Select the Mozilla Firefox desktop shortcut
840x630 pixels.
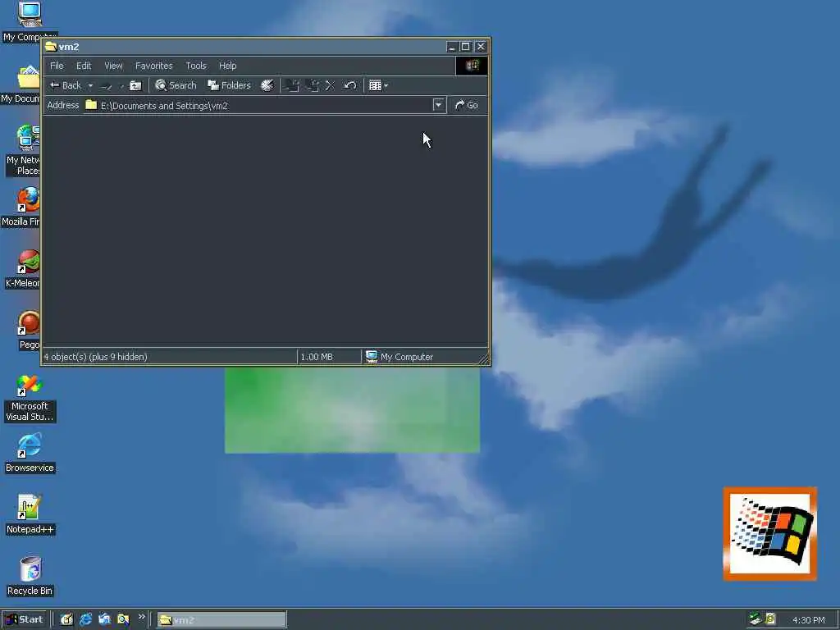click(21, 207)
